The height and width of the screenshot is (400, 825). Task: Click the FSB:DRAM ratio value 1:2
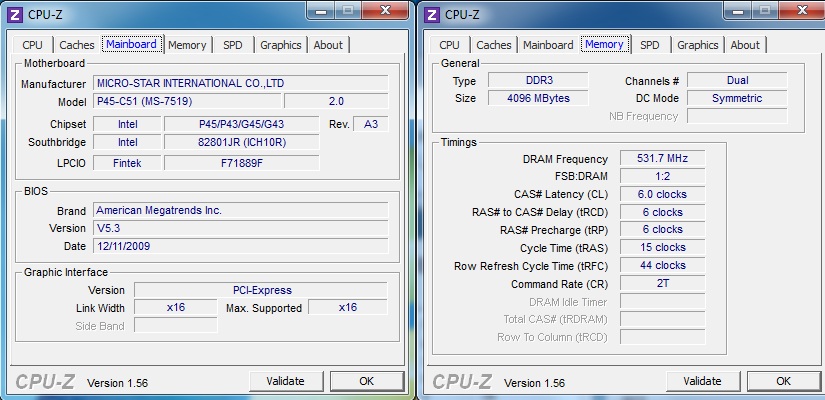662,176
